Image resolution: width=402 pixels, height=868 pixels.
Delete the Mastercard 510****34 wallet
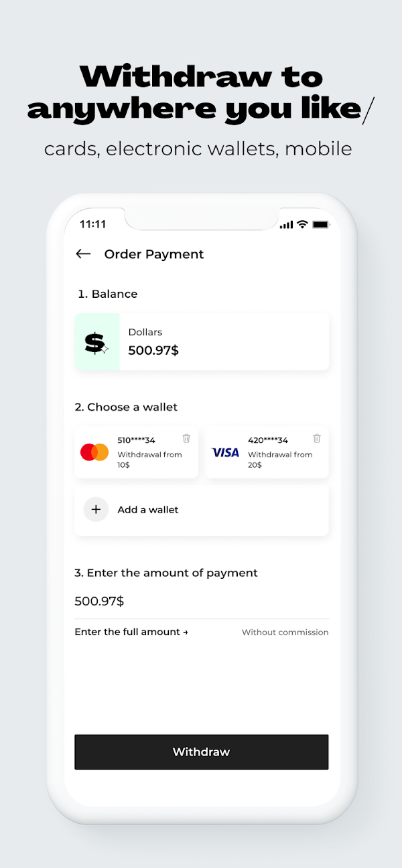click(x=186, y=438)
